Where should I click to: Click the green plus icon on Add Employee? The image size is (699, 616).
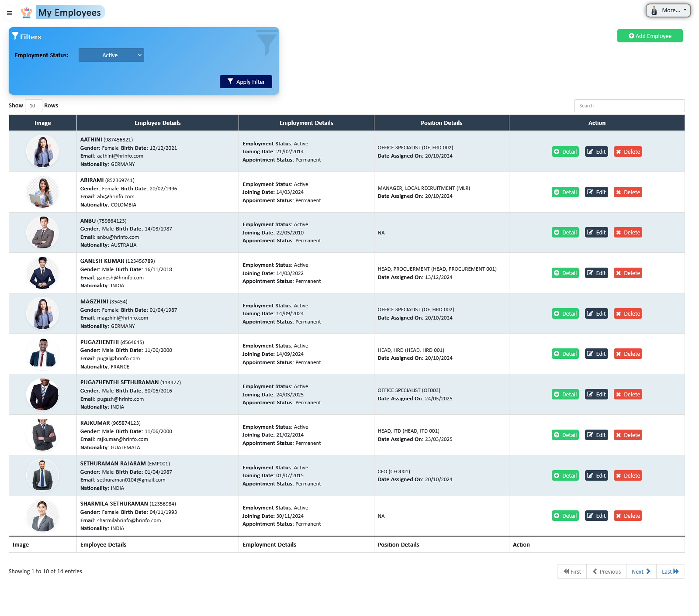(631, 36)
